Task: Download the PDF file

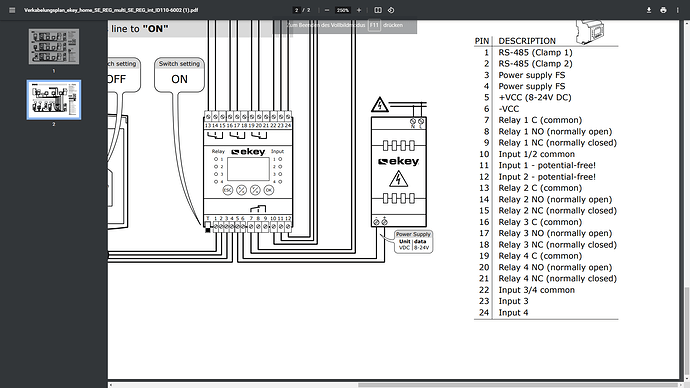Action: pyautogui.click(x=649, y=10)
